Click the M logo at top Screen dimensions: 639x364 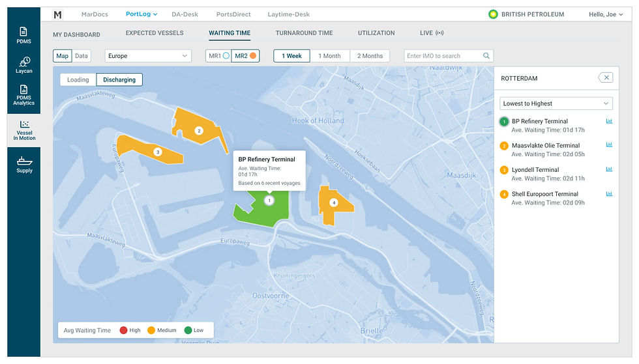(58, 15)
